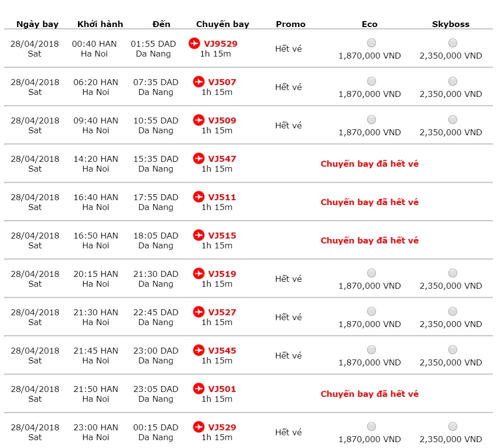Choose Skyboss fare for flight VJ519
Image resolution: width=499 pixels, height=448 pixels.
click(453, 273)
